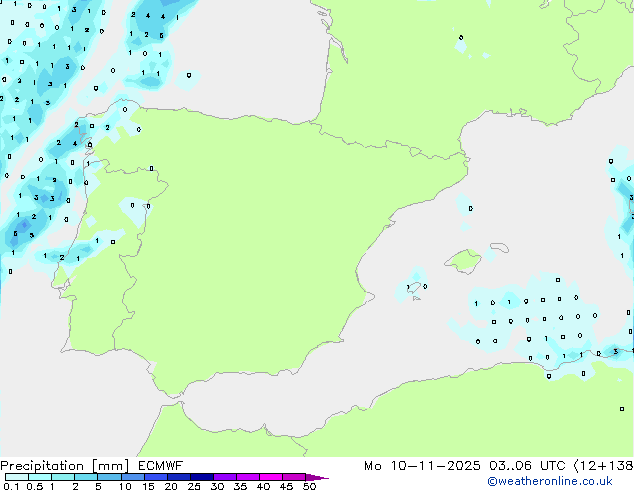Click the legend arrow tip above 50 mm
This screenshot has height=490, width=634.
click(x=317, y=477)
